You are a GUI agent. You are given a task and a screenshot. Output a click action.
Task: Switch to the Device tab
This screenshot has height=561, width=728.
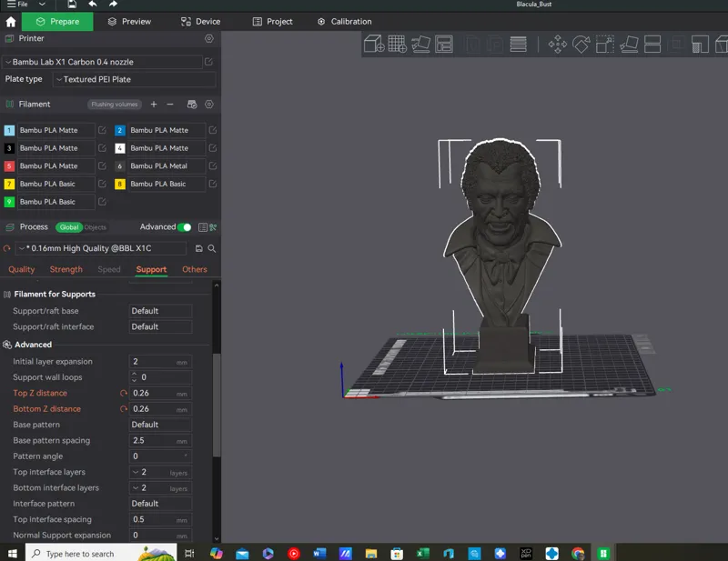click(x=200, y=22)
